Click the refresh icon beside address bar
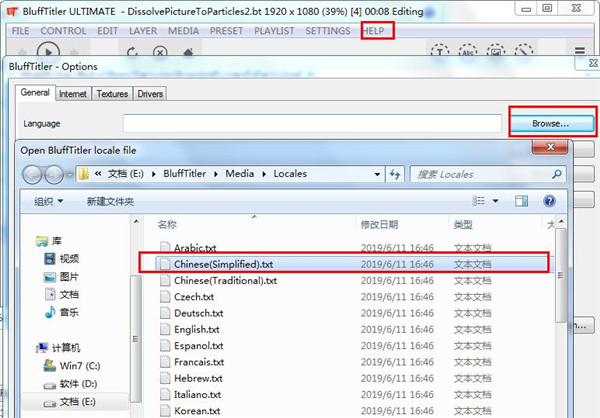The width and height of the screenshot is (600, 418). pos(395,174)
